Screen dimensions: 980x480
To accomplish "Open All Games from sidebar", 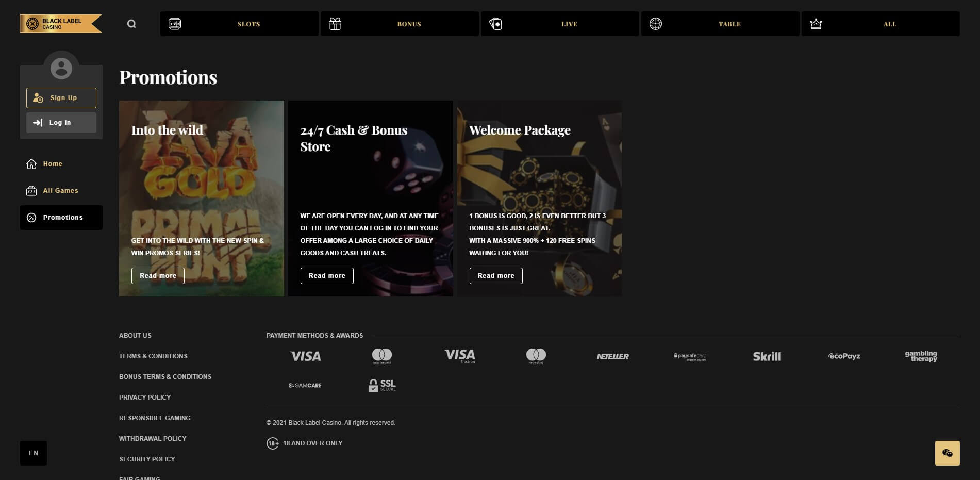I will tap(60, 191).
